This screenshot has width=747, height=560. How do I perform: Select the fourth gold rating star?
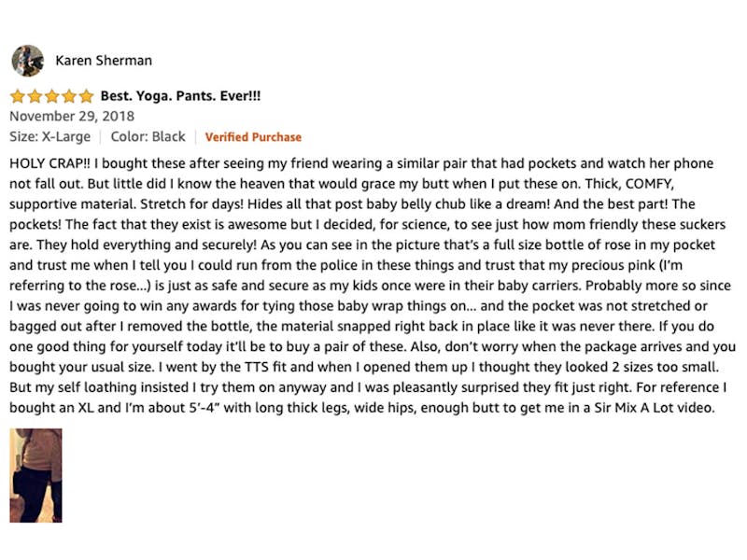pyautogui.click(x=69, y=96)
